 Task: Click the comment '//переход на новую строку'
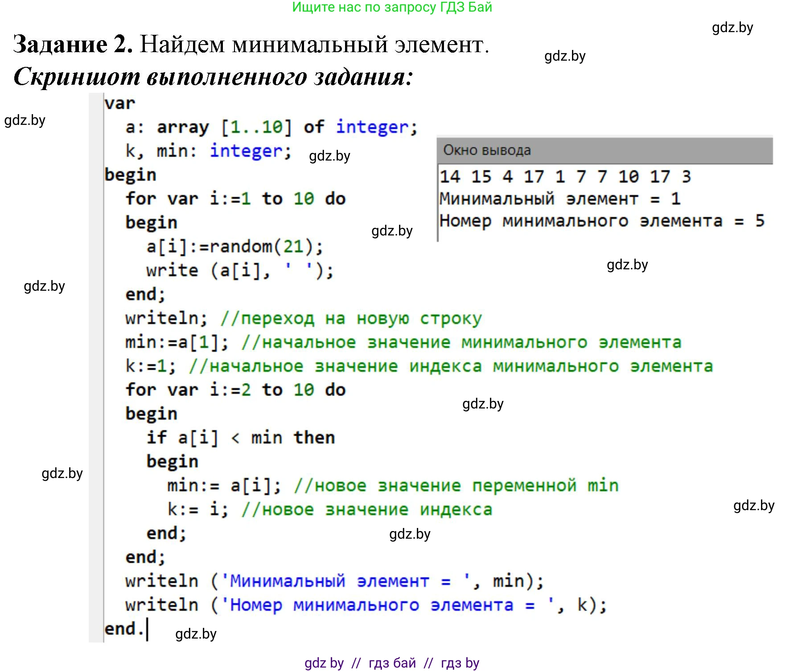[351, 318]
